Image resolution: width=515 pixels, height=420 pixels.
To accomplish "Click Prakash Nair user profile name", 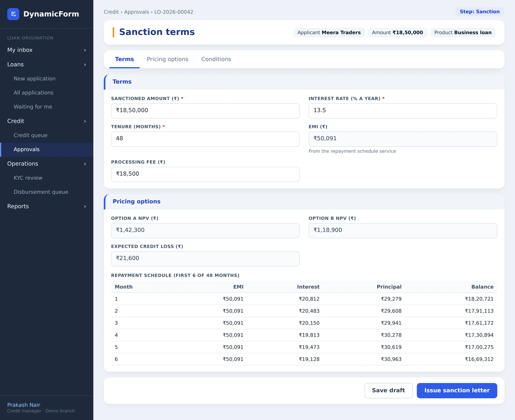I will [24, 405].
